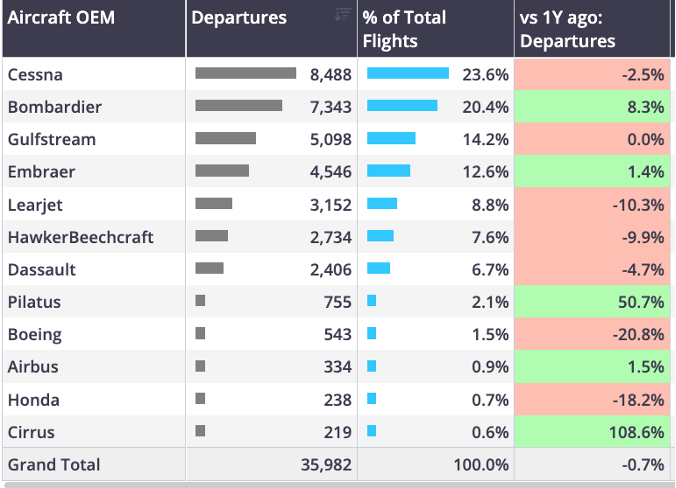Screen dimensions: 676x488
Task: Click Cirrus's green 108.6% cell
Action: pyautogui.click(x=591, y=432)
